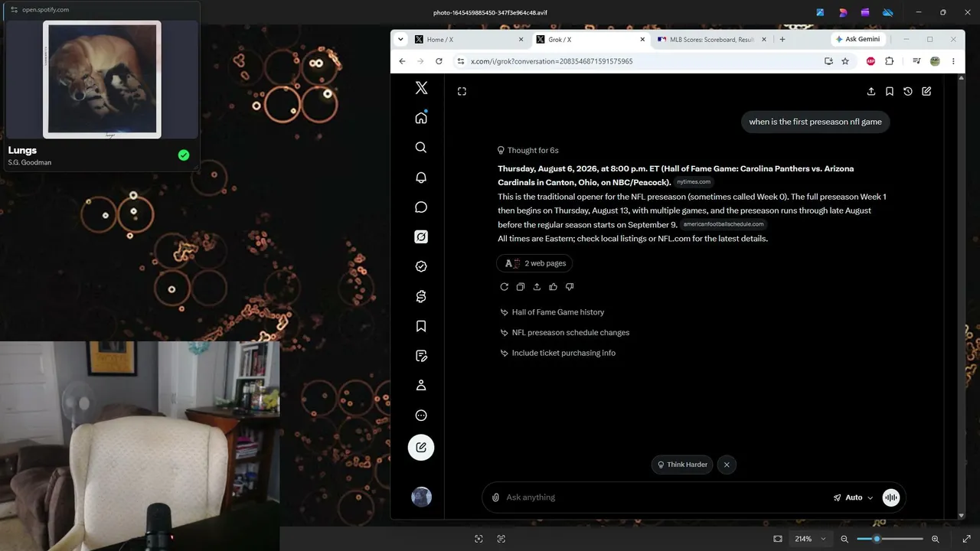Click the browser address bar URL
Screen dimensions: 980x551
point(551,61)
